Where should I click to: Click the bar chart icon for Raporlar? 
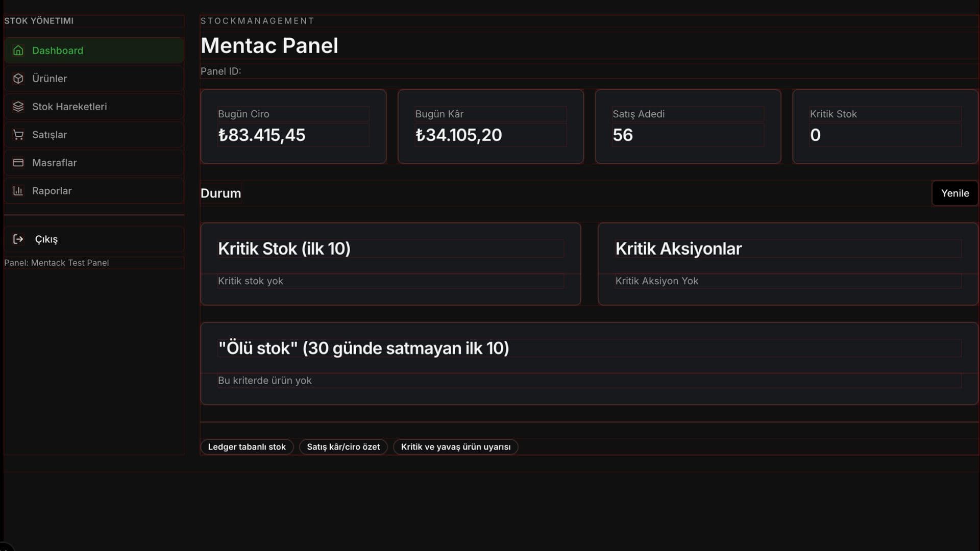(x=18, y=190)
